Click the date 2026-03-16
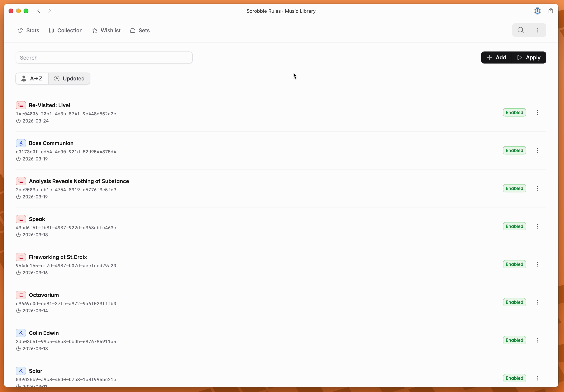The height and width of the screenshot is (392, 564). tap(35, 273)
